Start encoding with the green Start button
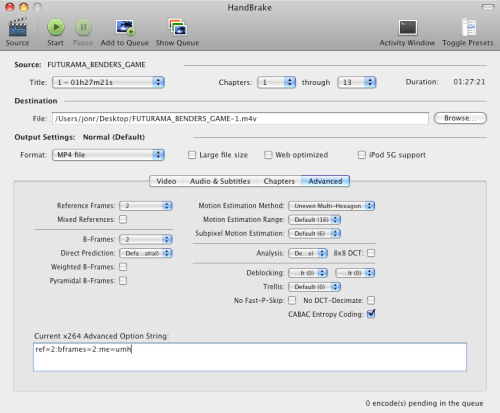The image size is (500, 413). [55, 27]
